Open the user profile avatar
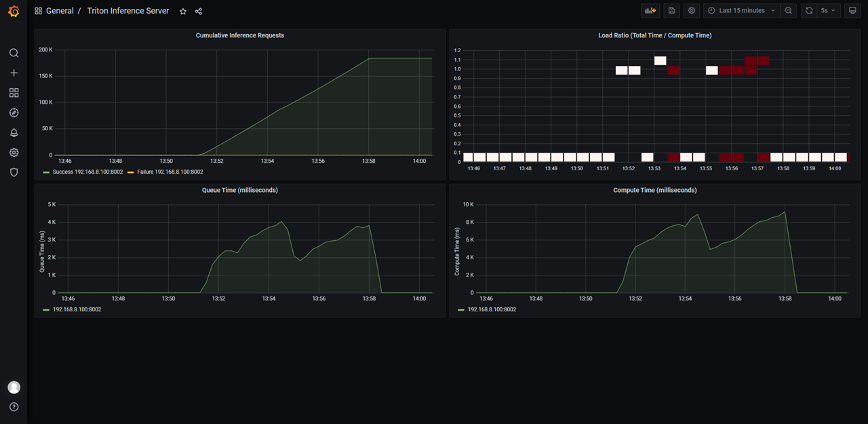Screen dimensions: 868x424 14,387
